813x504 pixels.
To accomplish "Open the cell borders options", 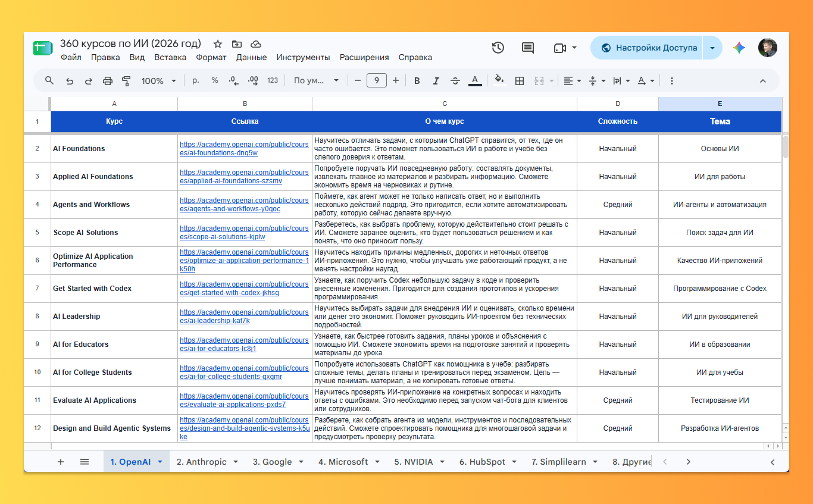I will (x=520, y=81).
